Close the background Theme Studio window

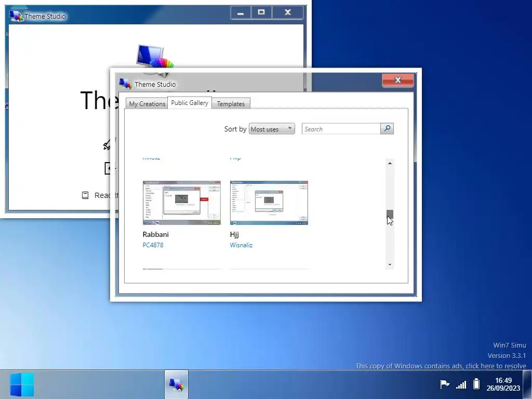pyautogui.click(x=288, y=13)
